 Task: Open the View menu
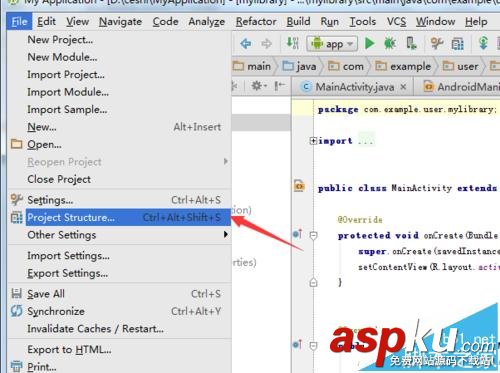[x=77, y=22]
